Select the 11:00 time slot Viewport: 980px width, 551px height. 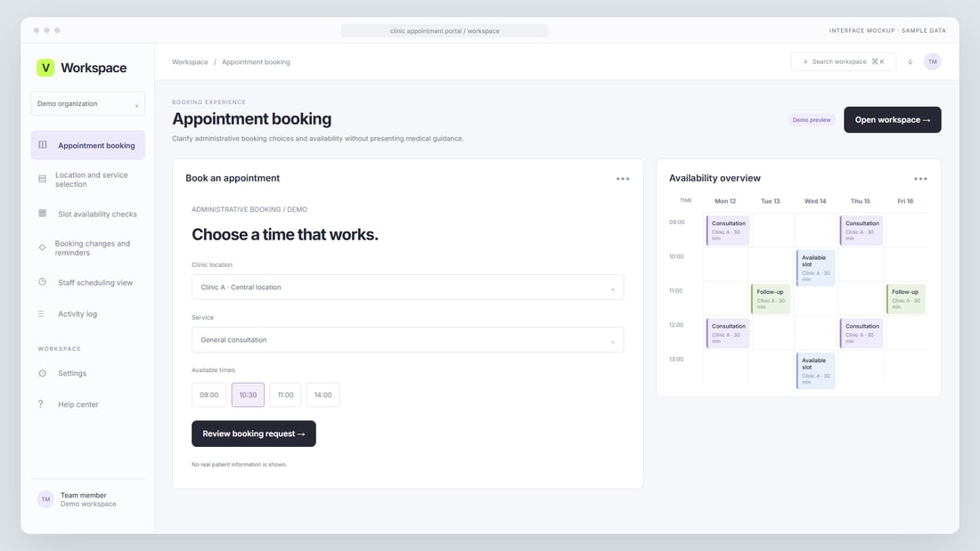click(x=286, y=395)
